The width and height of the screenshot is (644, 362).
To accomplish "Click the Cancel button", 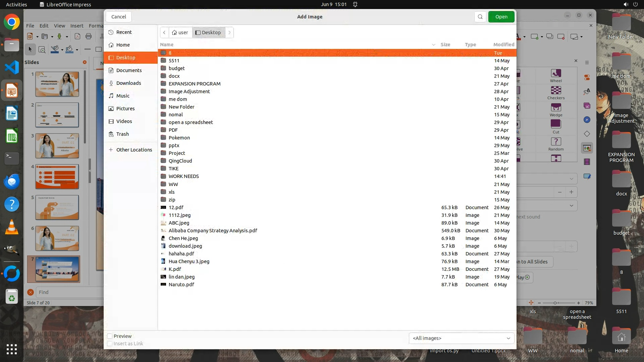I will click(119, 17).
